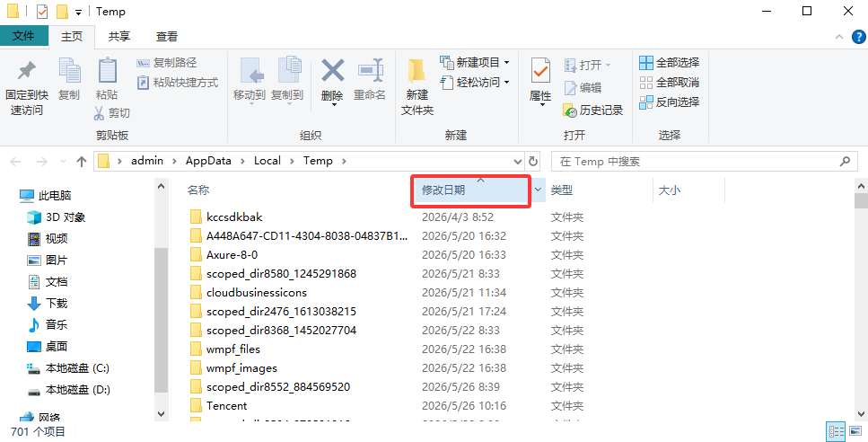Click the 打开 open dropdown
Image resolution: width=868 pixels, height=442 pixels.
coord(587,65)
